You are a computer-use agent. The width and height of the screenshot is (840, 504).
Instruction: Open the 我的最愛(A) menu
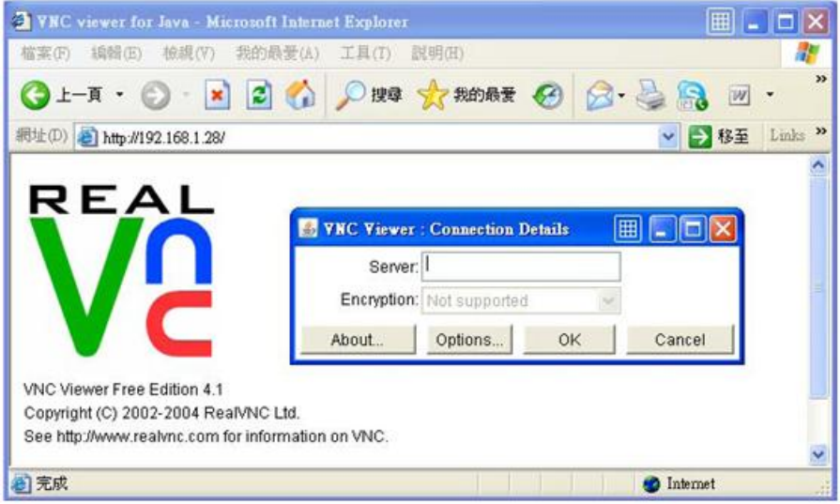[x=277, y=53]
